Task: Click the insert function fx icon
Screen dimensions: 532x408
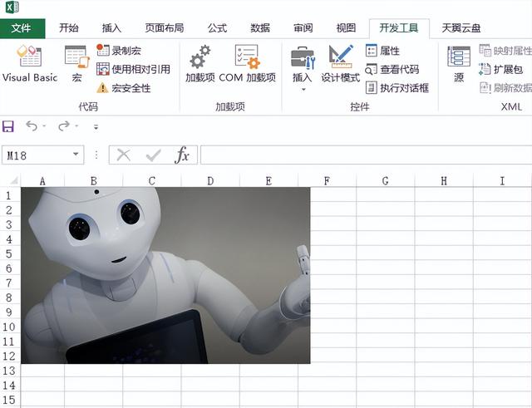Action: (x=182, y=155)
